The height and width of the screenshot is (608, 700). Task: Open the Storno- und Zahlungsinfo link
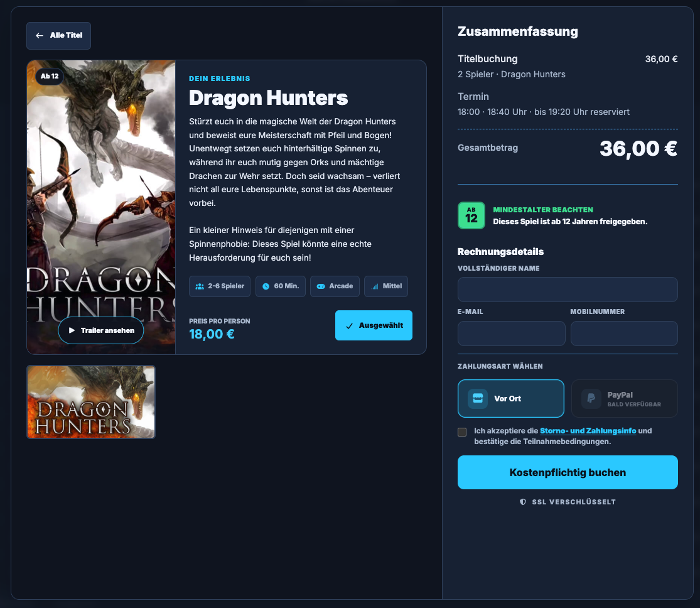click(x=588, y=431)
